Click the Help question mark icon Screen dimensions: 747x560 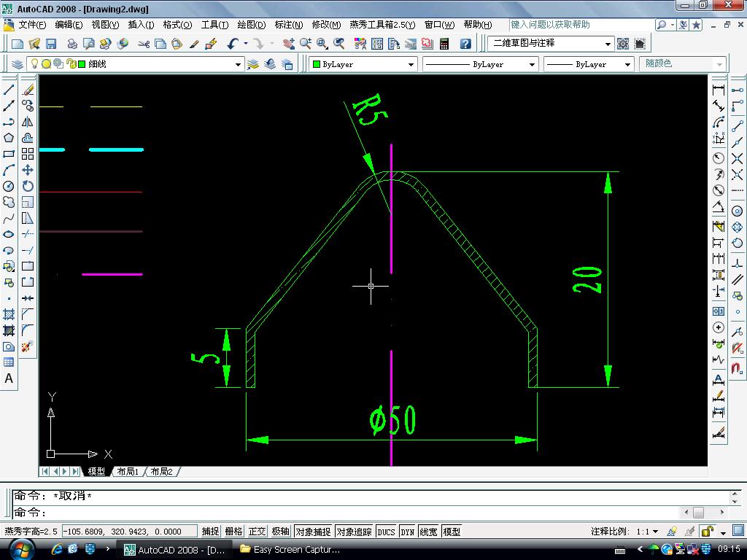pyautogui.click(x=465, y=44)
